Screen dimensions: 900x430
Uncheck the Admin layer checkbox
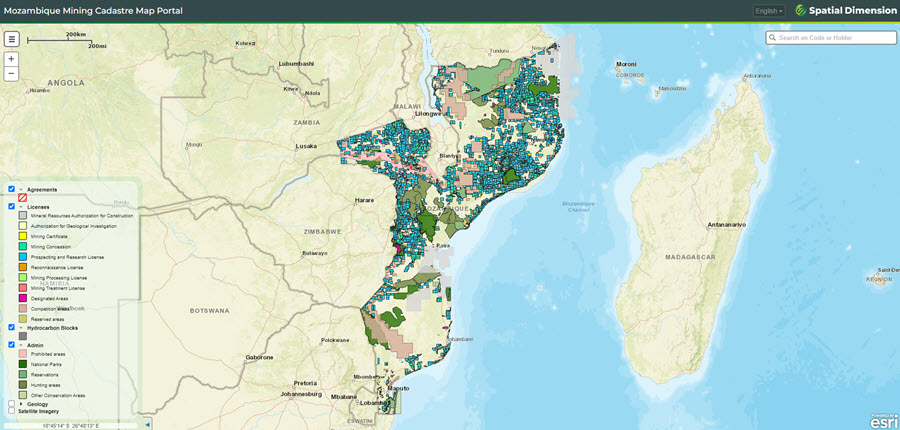click(x=11, y=345)
